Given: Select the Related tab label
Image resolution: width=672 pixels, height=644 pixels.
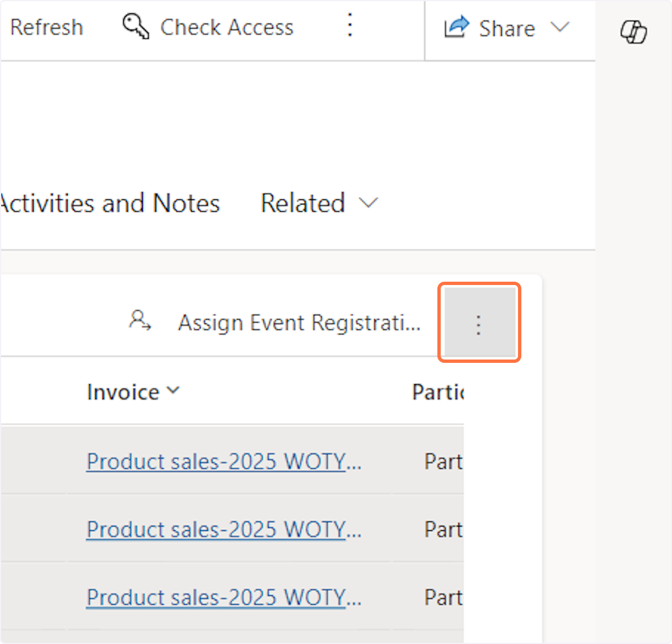Looking at the screenshot, I should (302, 203).
